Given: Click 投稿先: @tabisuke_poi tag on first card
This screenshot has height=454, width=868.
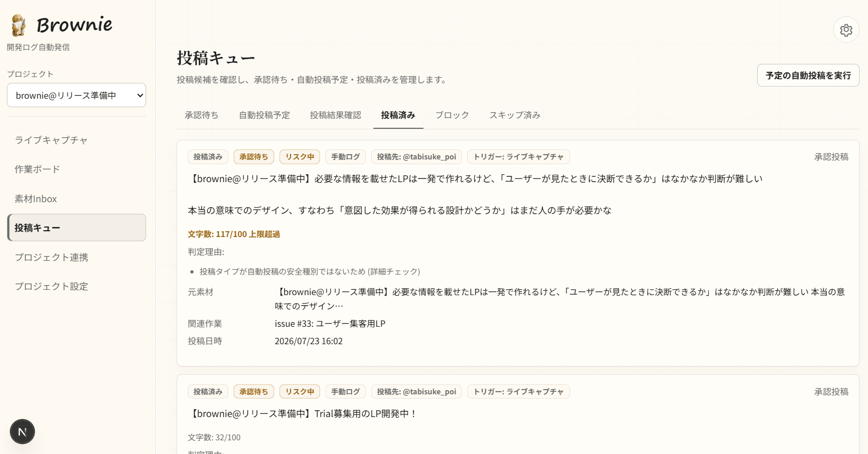Looking at the screenshot, I should 417,157.
